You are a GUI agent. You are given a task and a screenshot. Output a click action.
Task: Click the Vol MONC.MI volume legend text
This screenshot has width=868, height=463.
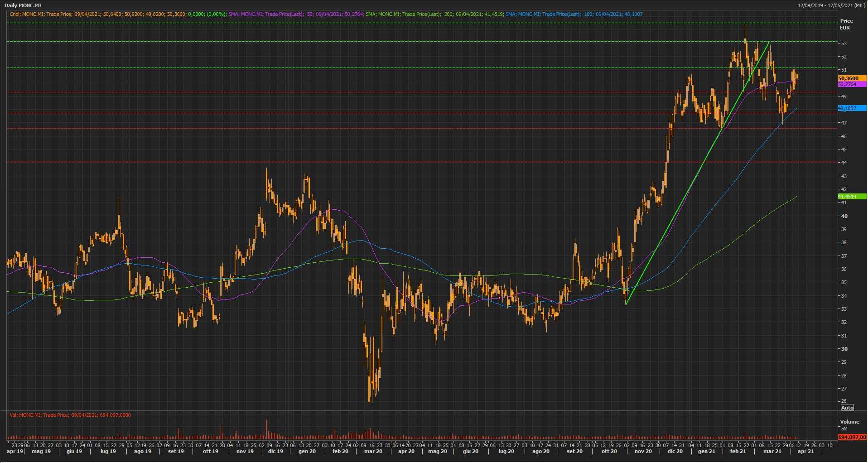pos(70,415)
